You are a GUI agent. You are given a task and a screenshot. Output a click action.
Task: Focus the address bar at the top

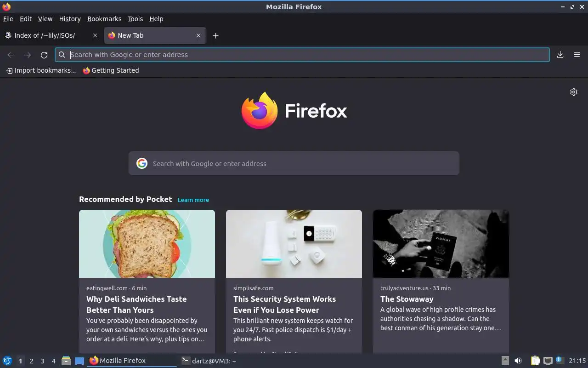[302, 55]
